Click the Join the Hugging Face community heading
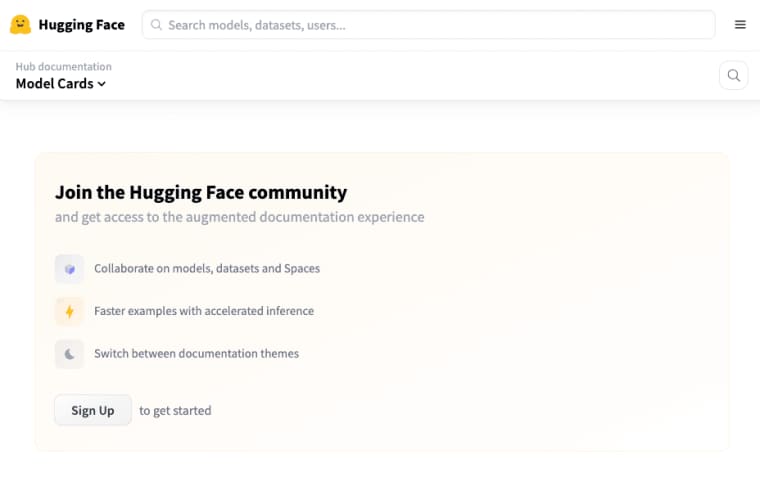Viewport: 760px width, 477px height. point(201,192)
